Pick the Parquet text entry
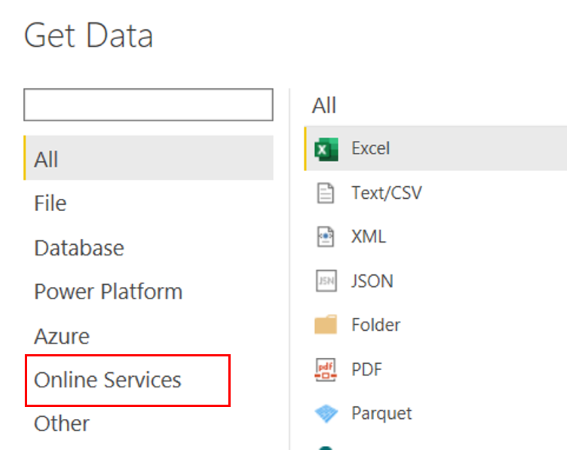The height and width of the screenshot is (450, 567). point(382,413)
